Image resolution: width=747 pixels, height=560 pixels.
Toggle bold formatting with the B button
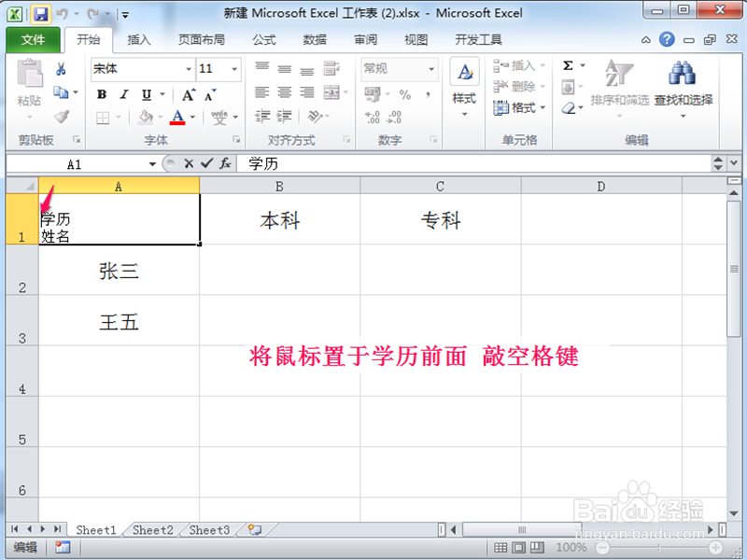click(101, 94)
